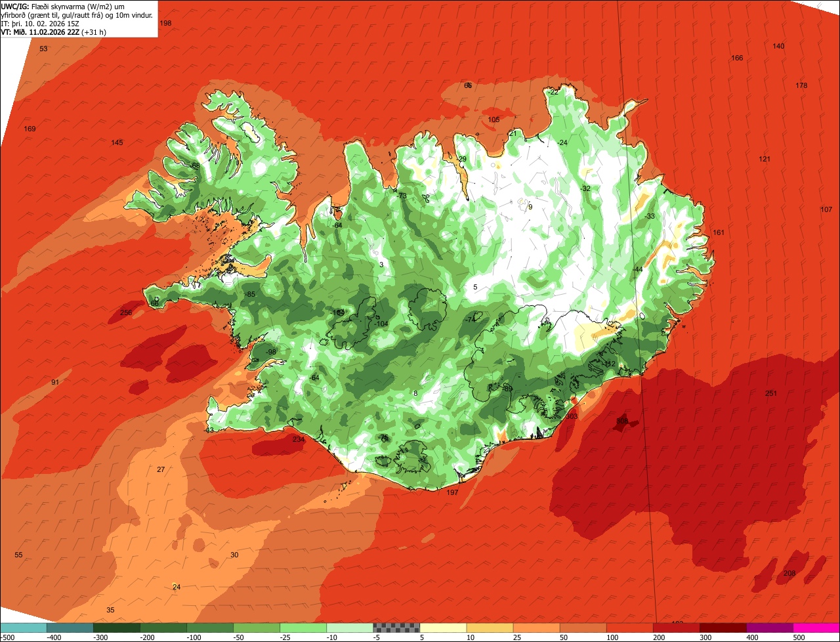Click the map value 169
840x642 pixels.
click(30, 129)
